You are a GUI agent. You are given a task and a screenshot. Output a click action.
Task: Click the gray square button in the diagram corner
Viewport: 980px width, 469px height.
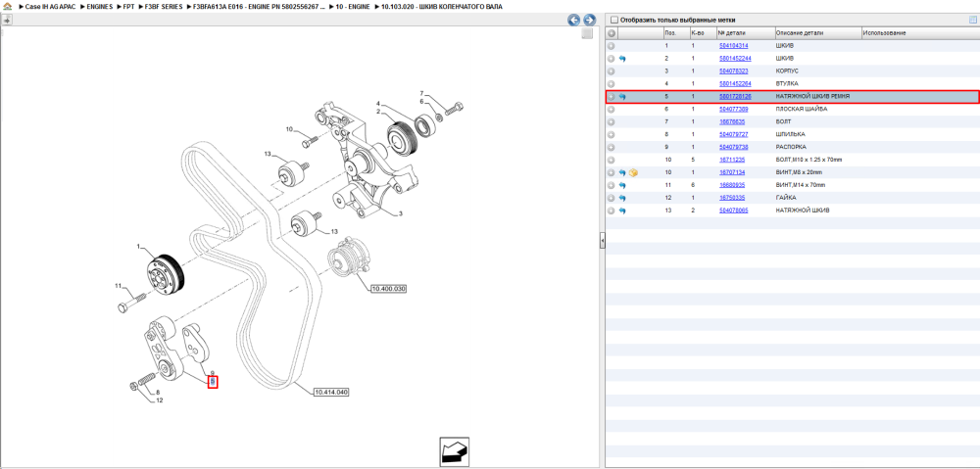pyautogui.click(x=587, y=33)
